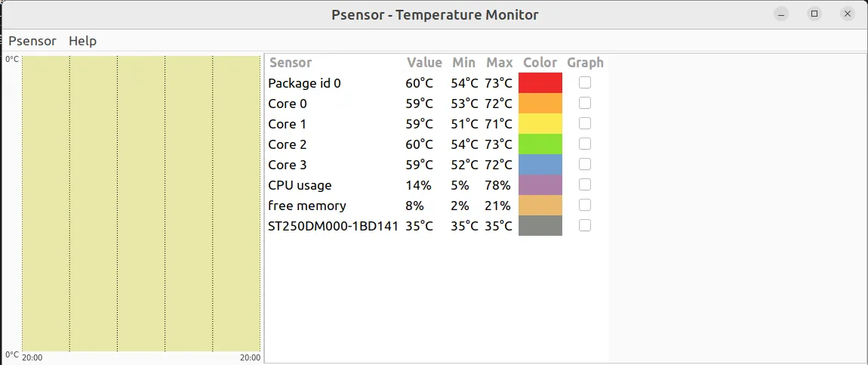Sort by the Sensor column header

(291, 63)
